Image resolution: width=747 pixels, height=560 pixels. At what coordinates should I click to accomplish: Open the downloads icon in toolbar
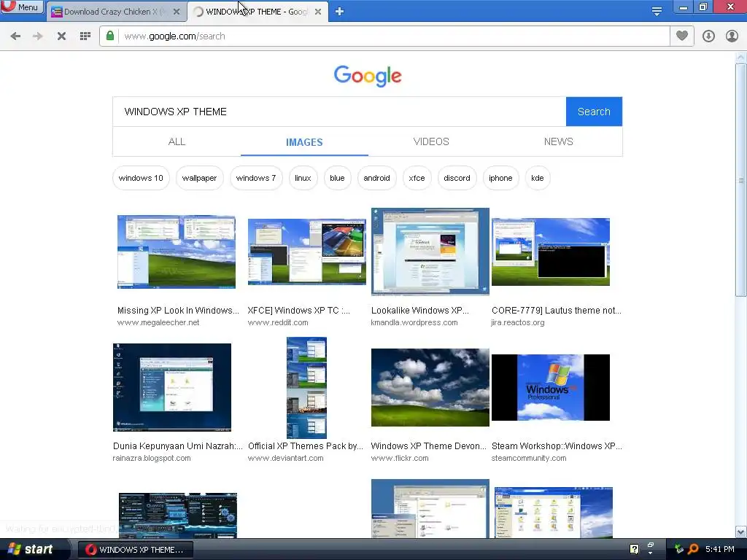pyautogui.click(x=708, y=36)
